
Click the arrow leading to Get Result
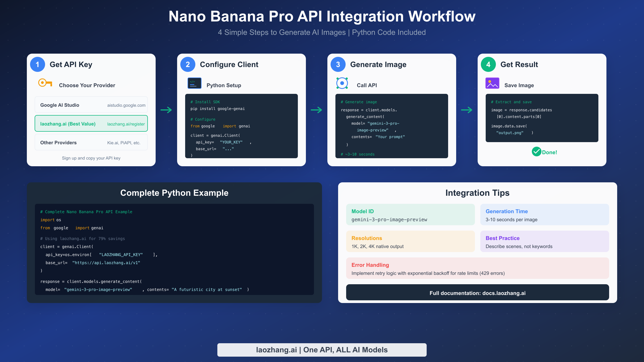pyautogui.click(x=467, y=110)
